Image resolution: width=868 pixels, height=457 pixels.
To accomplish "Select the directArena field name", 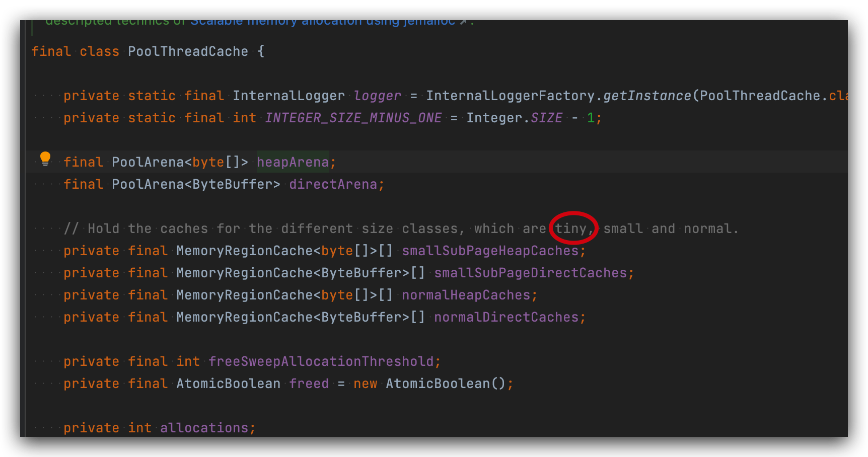I will [334, 184].
